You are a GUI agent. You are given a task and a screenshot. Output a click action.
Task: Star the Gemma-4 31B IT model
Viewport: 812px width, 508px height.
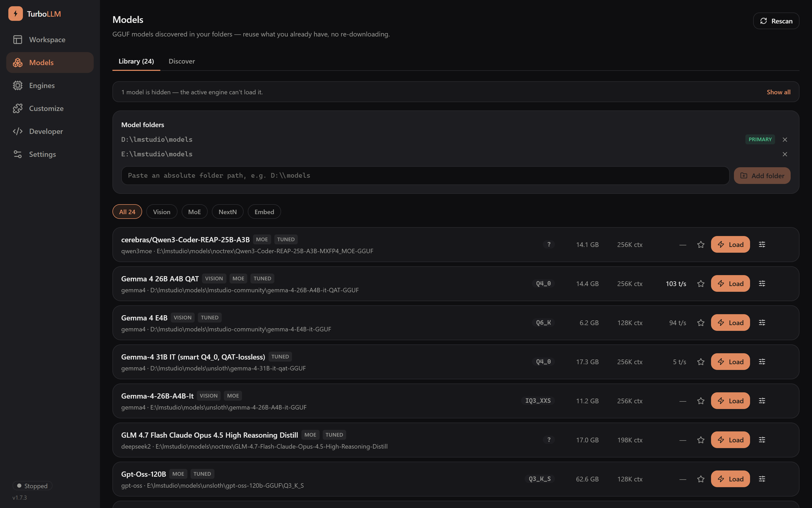[701, 362]
